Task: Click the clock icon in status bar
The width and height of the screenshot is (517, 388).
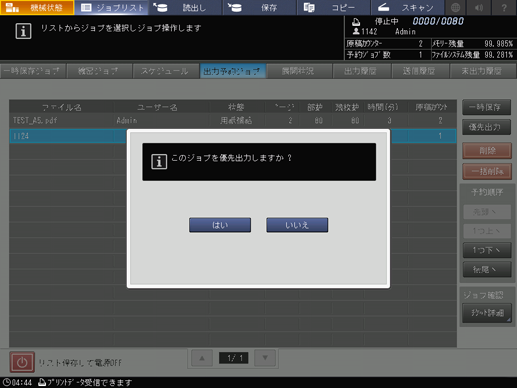Action: coord(7,382)
